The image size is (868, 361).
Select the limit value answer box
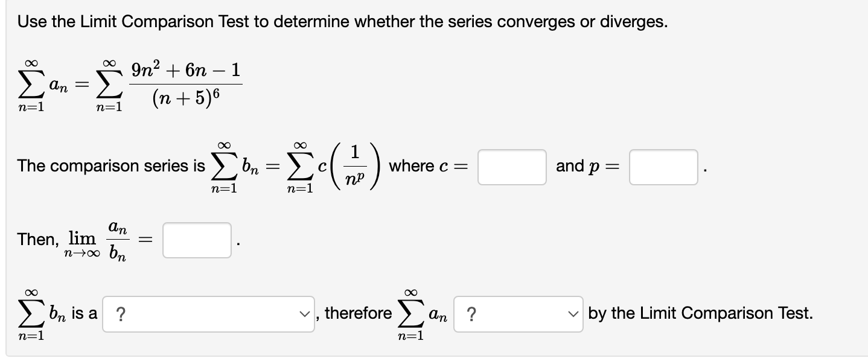coord(196,239)
